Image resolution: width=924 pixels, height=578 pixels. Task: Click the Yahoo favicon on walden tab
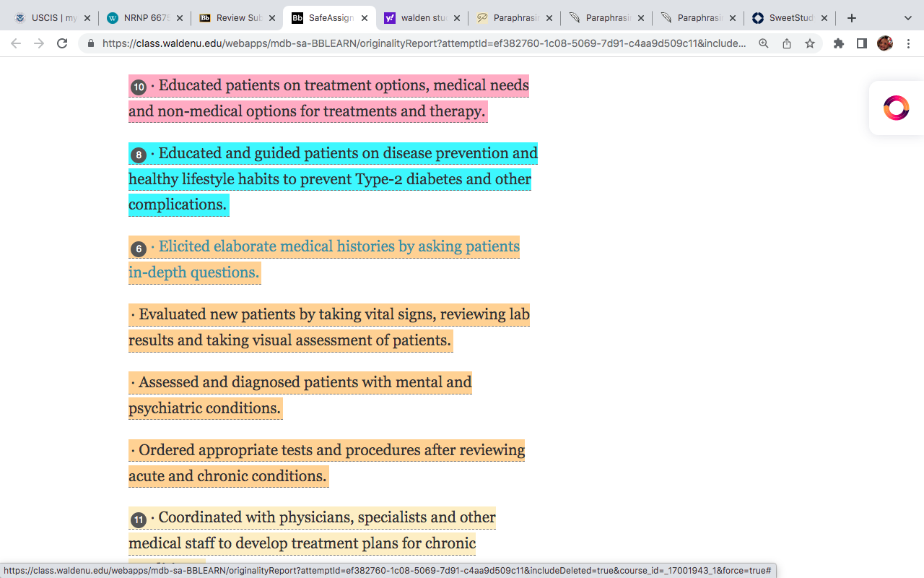[390, 18]
